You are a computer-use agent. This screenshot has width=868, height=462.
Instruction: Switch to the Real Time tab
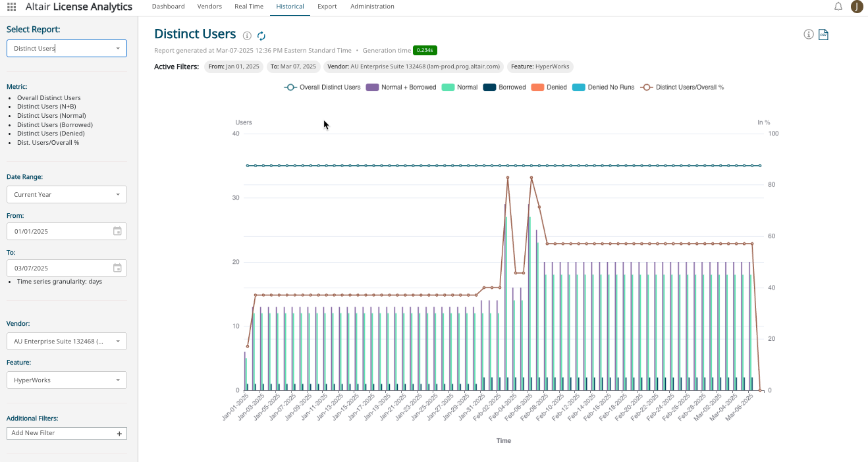tap(248, 7)
